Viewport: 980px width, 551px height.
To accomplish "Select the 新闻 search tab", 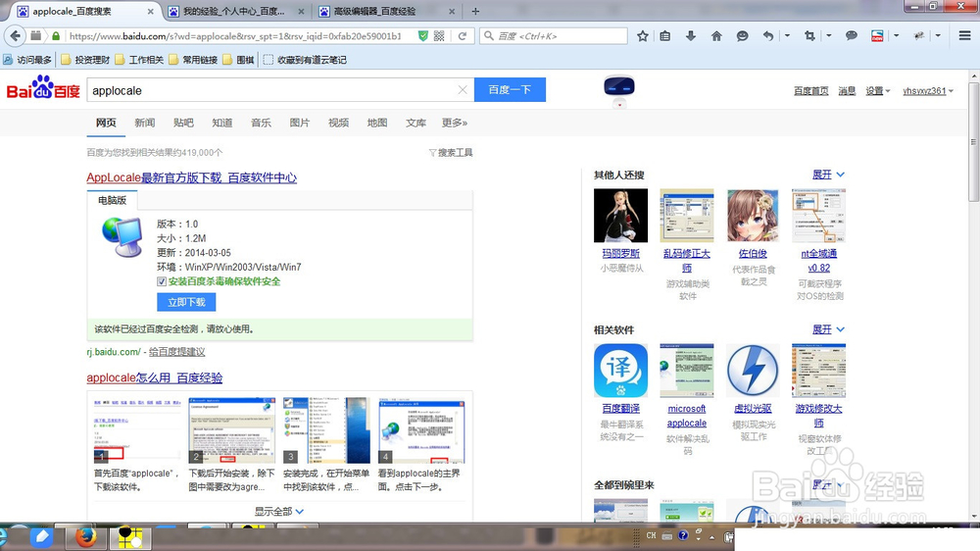I will click(x=144, y=123).
